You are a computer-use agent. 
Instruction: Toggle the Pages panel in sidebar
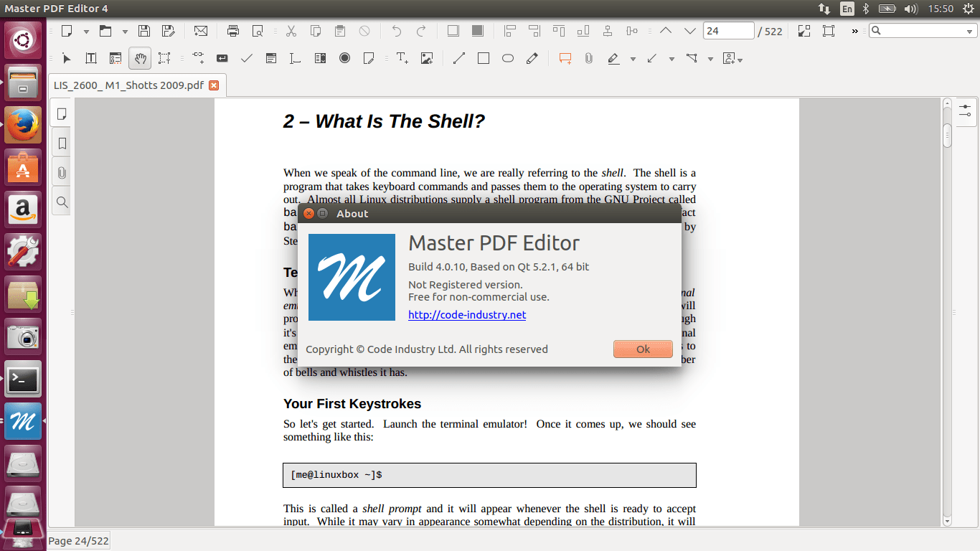(62, 114)
